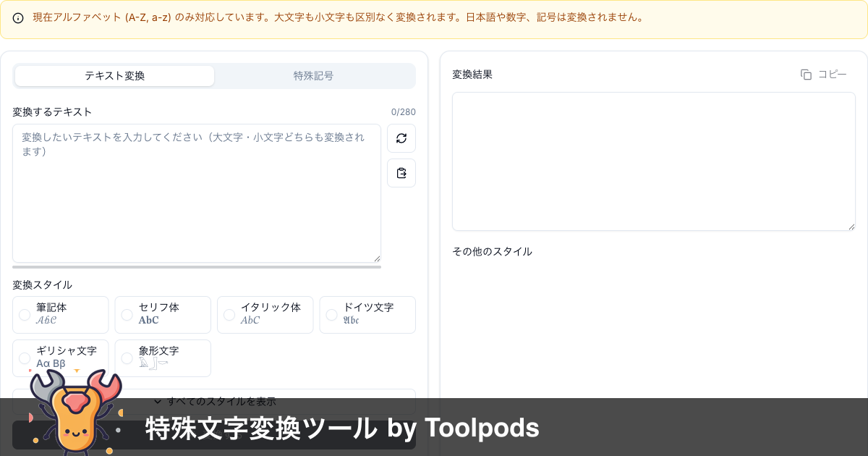Screen dimensions: 868x456
Task: Click the copy icon next to 変換結果
Action: 807,74
